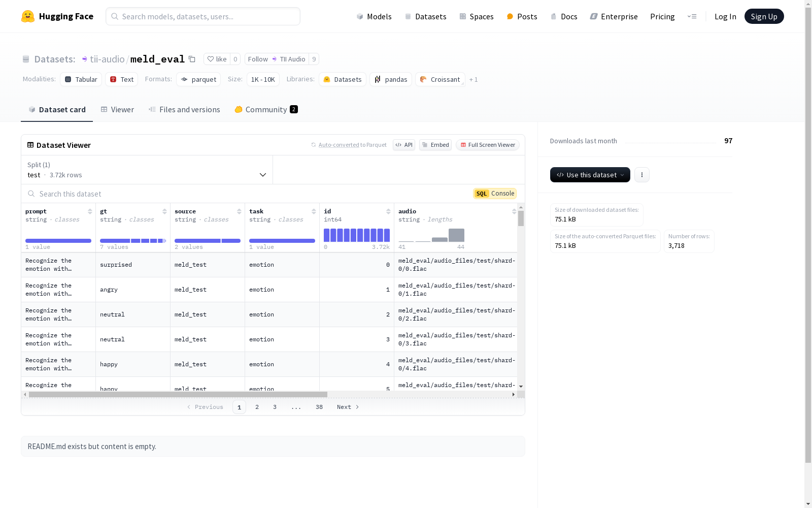Click the Hugging Face logo icon
Image resolution: width=812 pixels, height=508 pixels.
(x=28, y=16)
